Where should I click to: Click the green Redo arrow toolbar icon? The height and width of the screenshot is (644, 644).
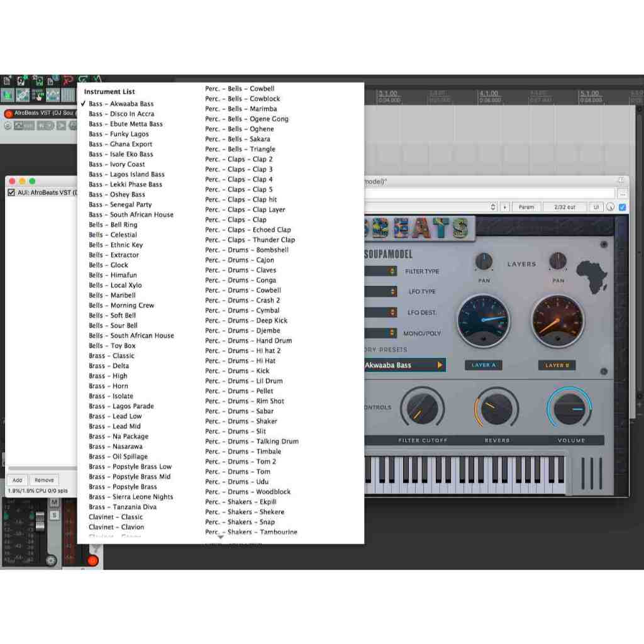84,80
